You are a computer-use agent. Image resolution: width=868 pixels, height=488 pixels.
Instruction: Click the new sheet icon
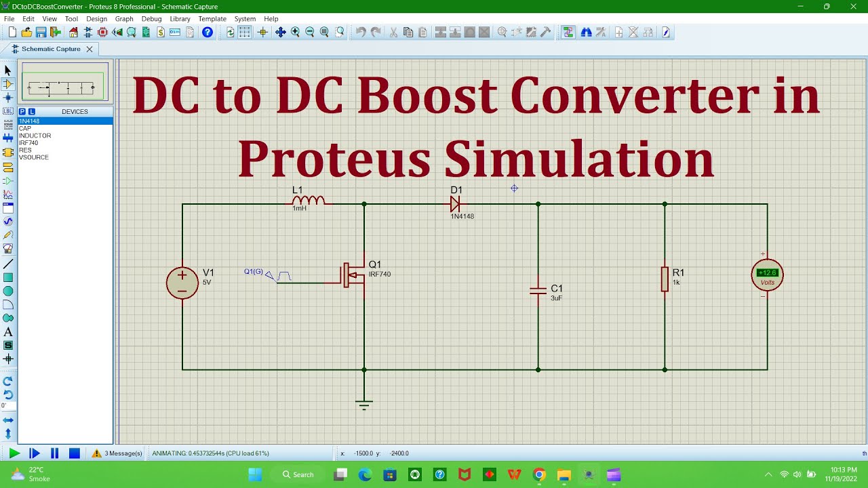(x=618, y=32)
